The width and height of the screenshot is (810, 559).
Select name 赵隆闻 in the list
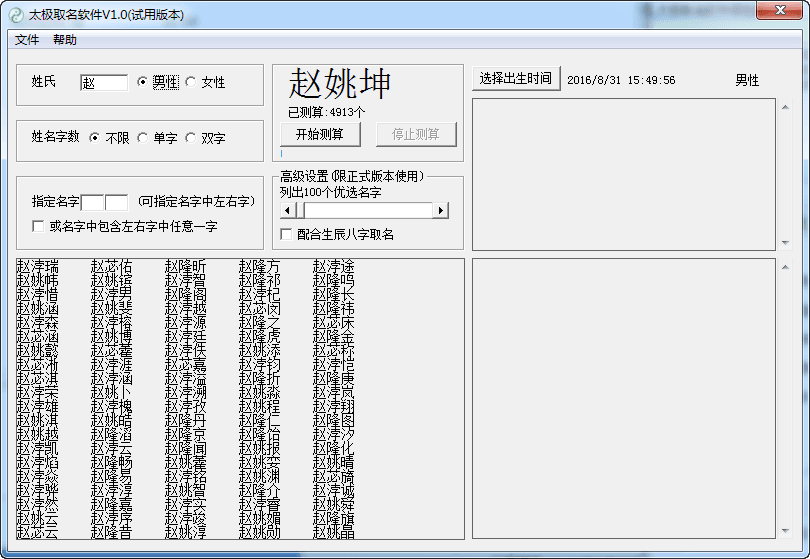coord(185,448)
